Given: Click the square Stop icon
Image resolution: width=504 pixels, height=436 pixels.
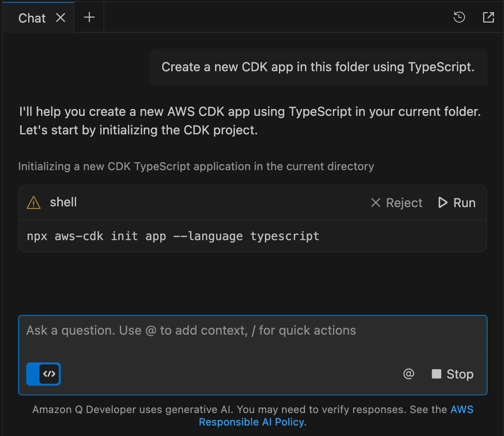Looking at the screenshot, I should pos(437,374).
